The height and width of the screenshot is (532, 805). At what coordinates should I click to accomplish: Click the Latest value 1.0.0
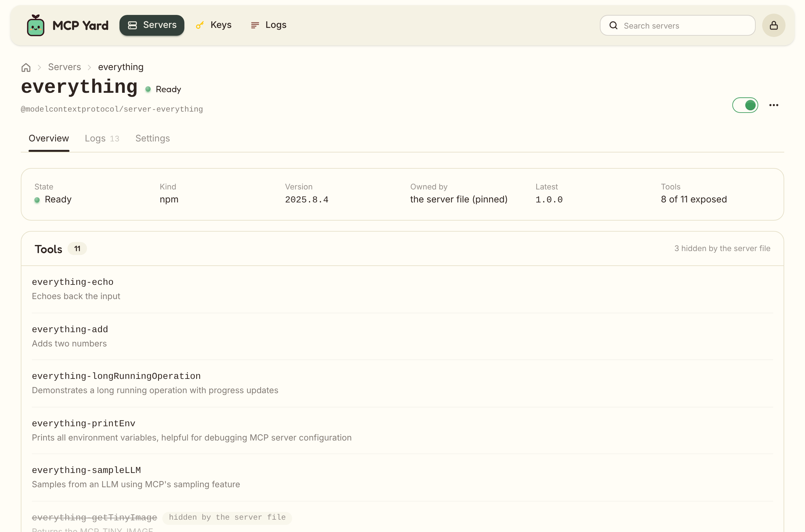pyautogui.click(x=549, y=199)
